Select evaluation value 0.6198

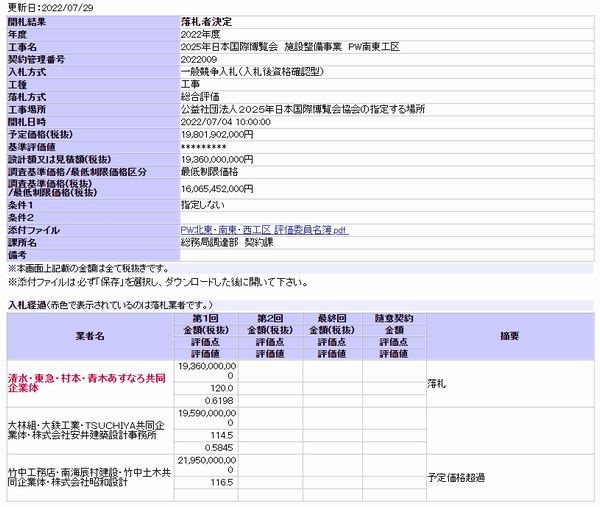click(x=219, y=401)
